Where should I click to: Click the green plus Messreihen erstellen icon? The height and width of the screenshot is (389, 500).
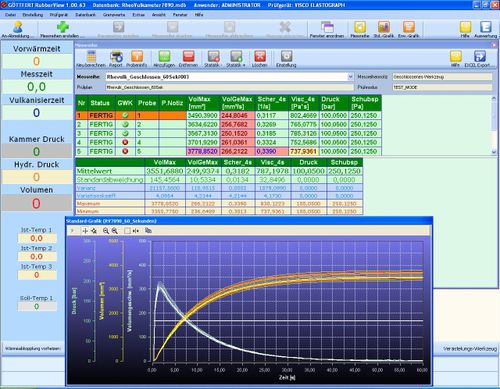point(63,27)
